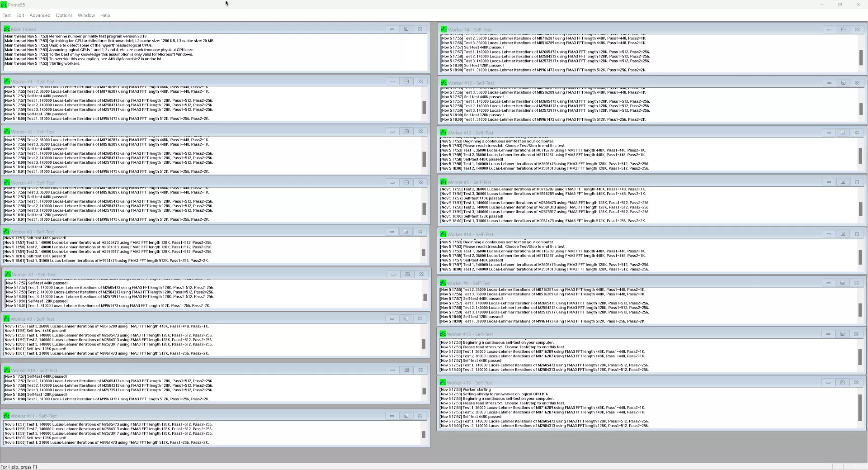Click the Worker #1 window icon

(x=7, y=81)
